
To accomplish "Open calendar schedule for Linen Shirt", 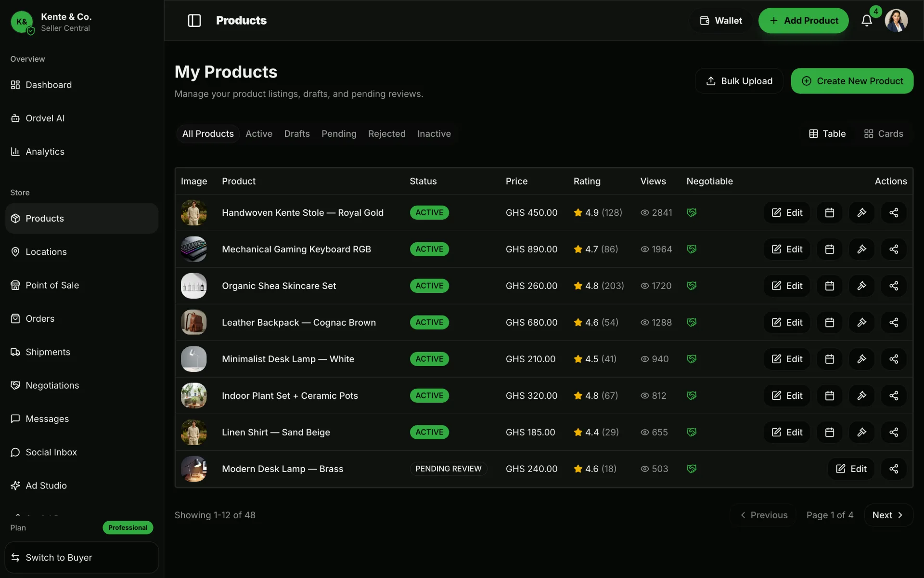I will pyautogui.click(x=829, y=432).
